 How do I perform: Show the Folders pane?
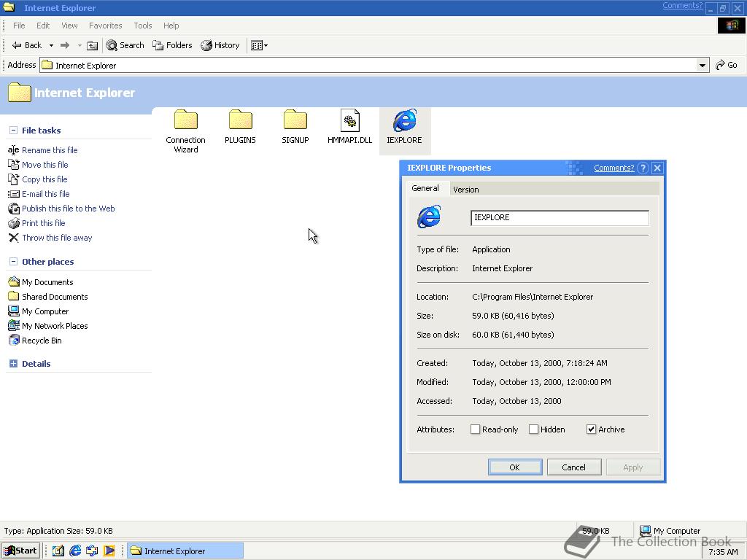172,45
